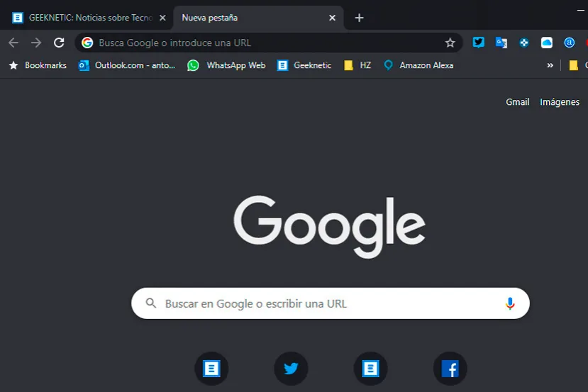The width and height of the screenshot is (588, 392).
Task: Open the second Geeknetic shortcut tile
Action: coord(370,369)
